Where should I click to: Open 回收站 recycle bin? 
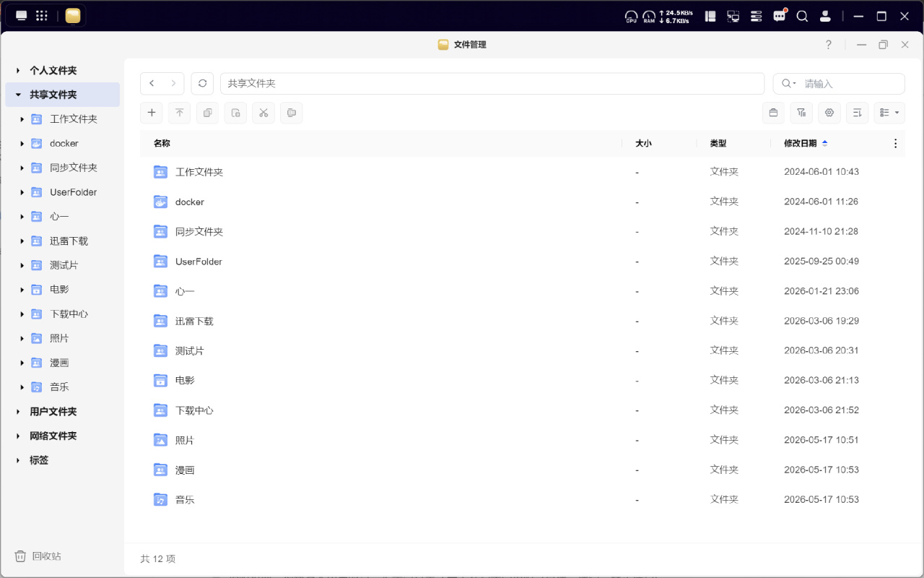(38, 556)
